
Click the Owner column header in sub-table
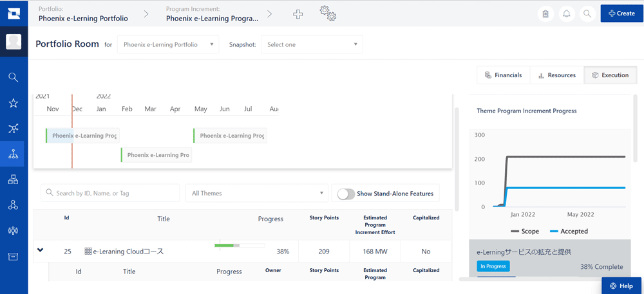coord(273,270)
